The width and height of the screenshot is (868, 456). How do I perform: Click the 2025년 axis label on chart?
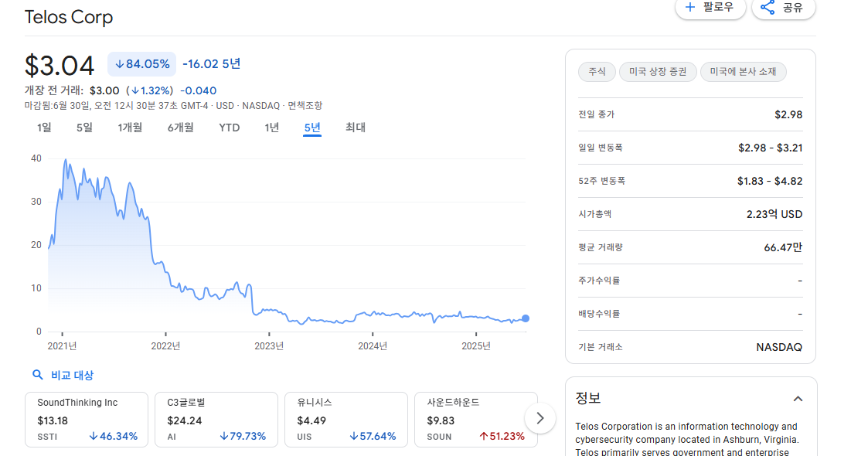tap(476, 346)
